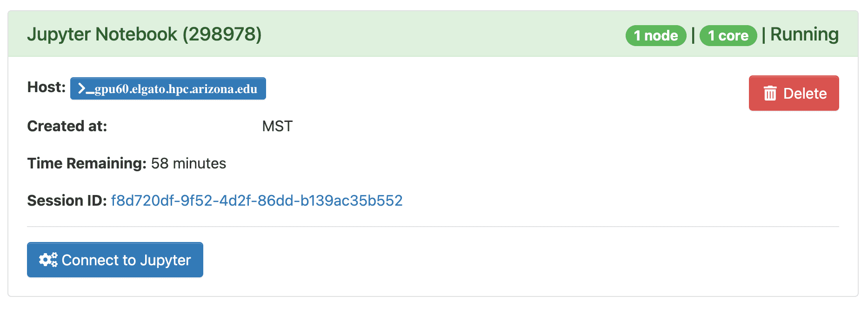Click the Time Remaining 58 minutes text
This screenshot has width=868, height=309.
tap(127, 163)
